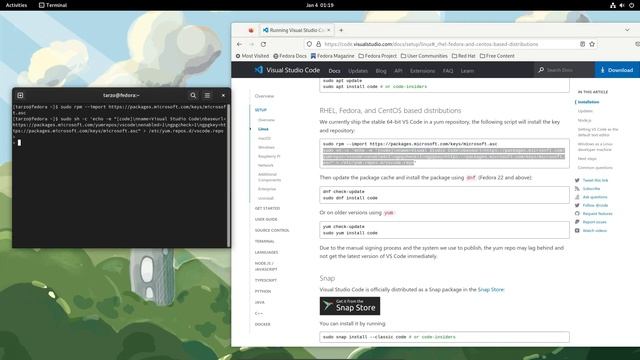This screenshot has height=360, width=640.
Task: Jump to Installation in article outline
Action: coord(588,102)
